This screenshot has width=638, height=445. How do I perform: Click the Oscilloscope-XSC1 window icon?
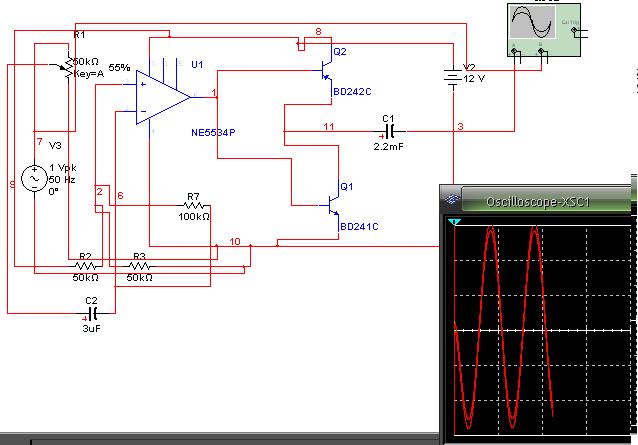click(452, 199)
